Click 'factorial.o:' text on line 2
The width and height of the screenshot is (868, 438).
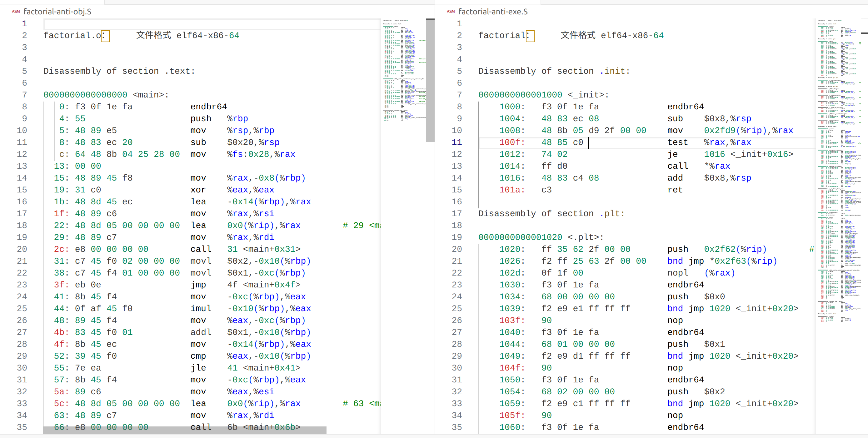pos(74,35)
